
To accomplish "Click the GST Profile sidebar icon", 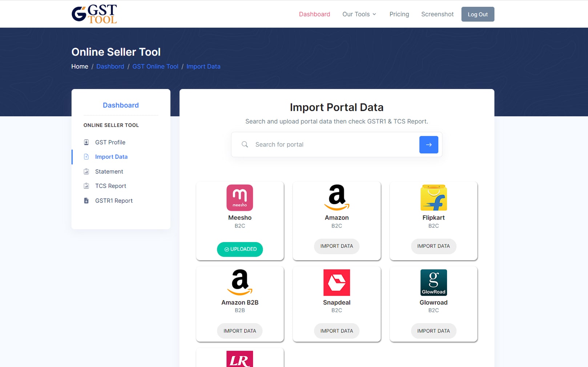I will tap(86, 142).
